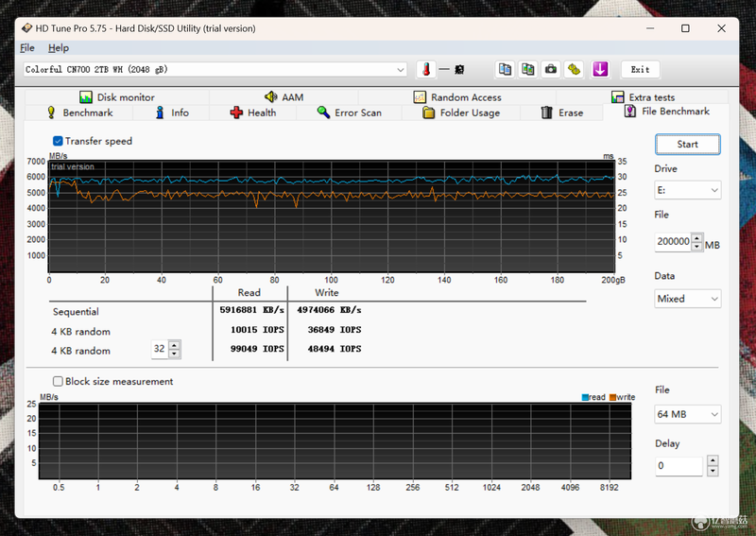Open the Info tab

[x=172, y=112]
